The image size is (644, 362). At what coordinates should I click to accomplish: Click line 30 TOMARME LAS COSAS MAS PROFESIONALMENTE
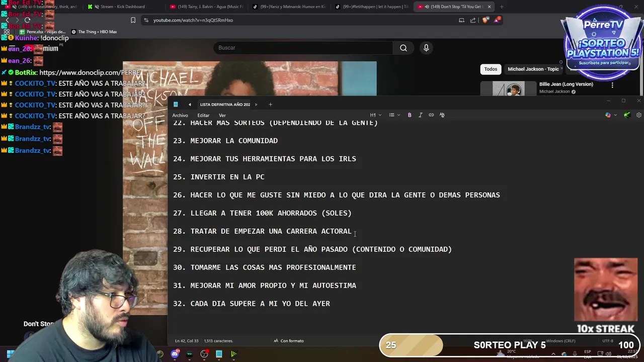pyautogui.click(x=265, y=267)
